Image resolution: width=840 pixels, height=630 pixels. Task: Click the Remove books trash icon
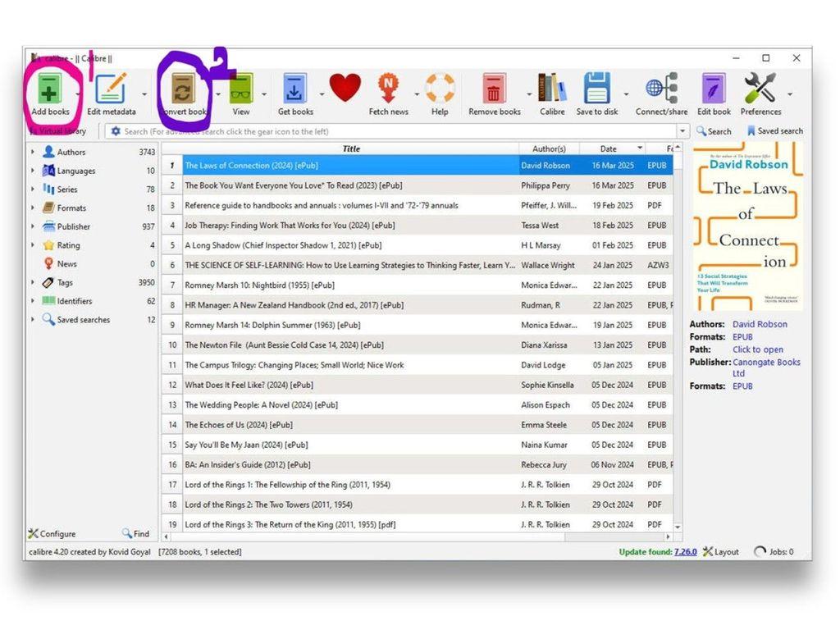(x=494, y=89)
